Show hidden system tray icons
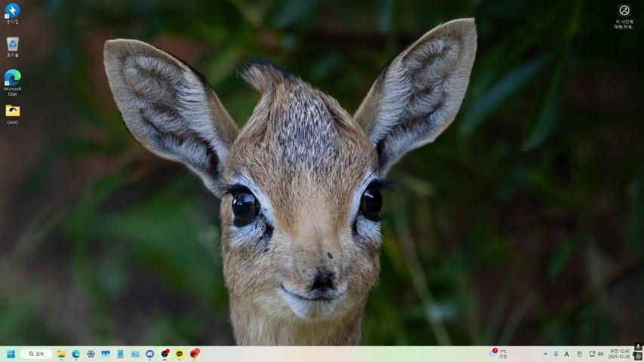 (545, 354)
